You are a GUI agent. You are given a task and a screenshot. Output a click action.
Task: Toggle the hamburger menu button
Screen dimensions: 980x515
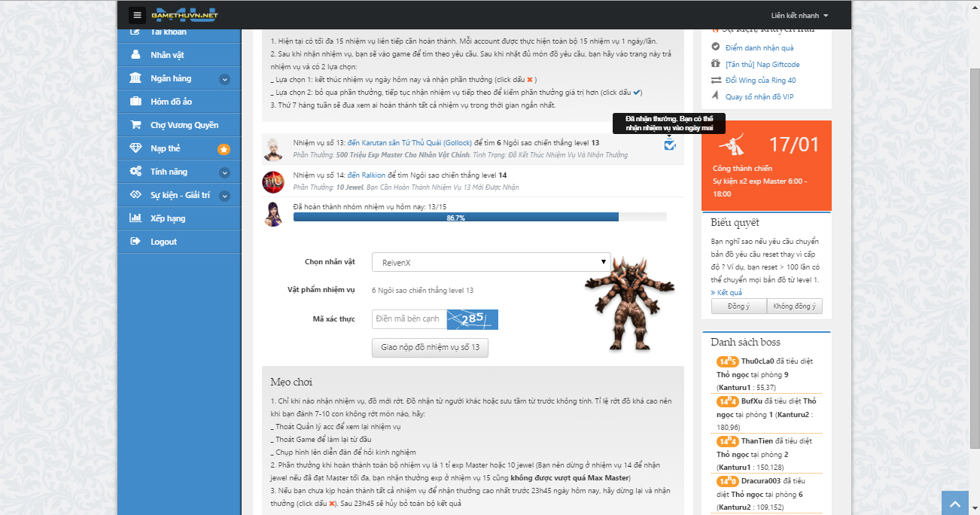point(137,15)
